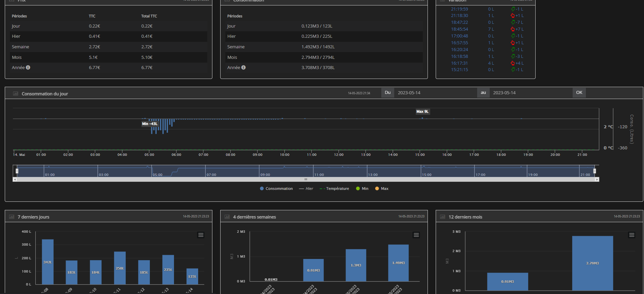644x294 pixels.
Task: Click the 1.49M3 bar in weekly chart
Action: click(x=398, y=263)
